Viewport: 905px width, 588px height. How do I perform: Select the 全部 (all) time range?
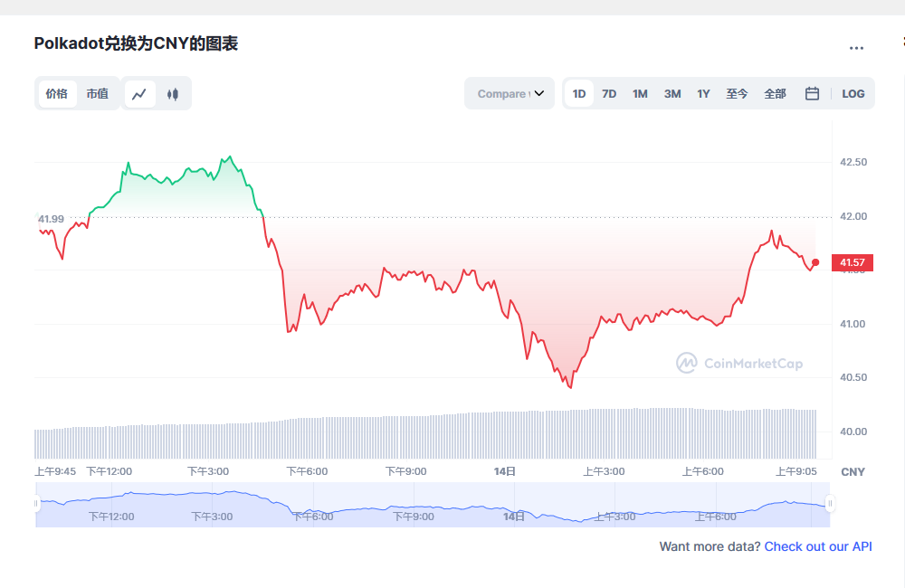click(x=776, y=93)
